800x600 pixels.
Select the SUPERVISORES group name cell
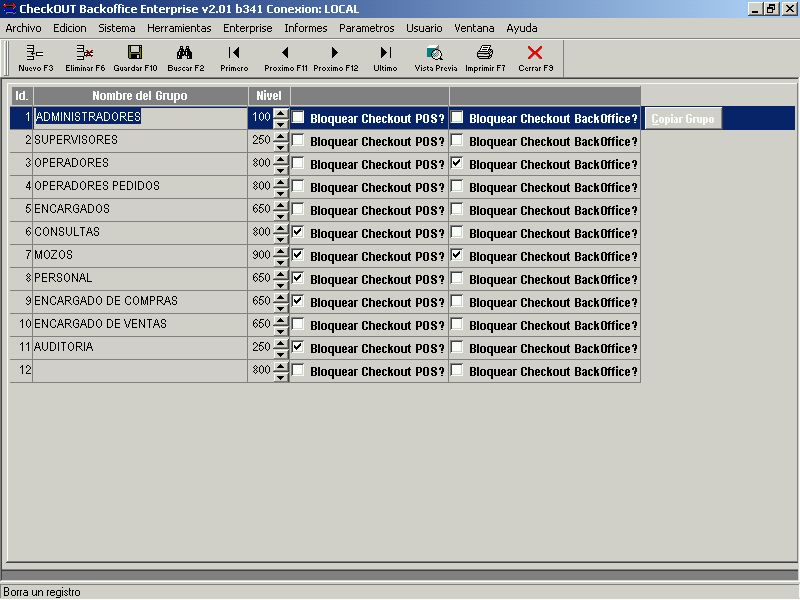(140, 140)
